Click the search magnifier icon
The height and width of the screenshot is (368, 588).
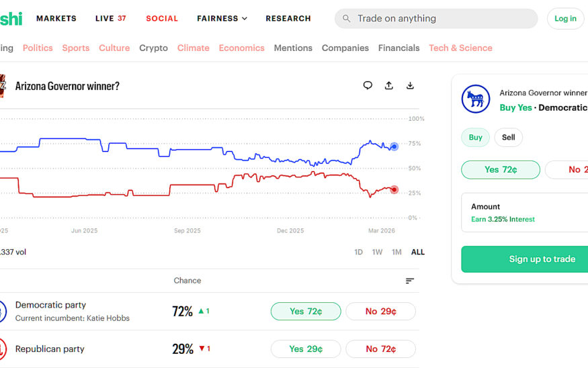347,19
